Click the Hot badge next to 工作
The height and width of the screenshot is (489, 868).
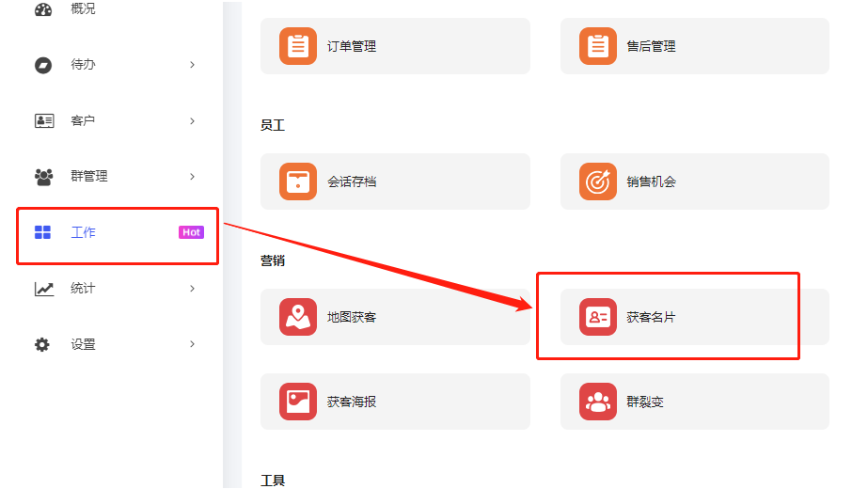[191, 232]
